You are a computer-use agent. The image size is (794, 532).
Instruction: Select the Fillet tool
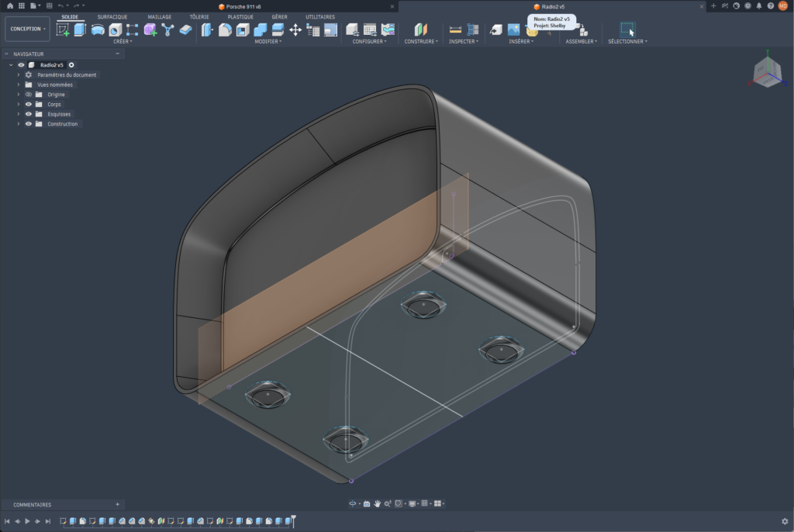click(x=225, y=30)
